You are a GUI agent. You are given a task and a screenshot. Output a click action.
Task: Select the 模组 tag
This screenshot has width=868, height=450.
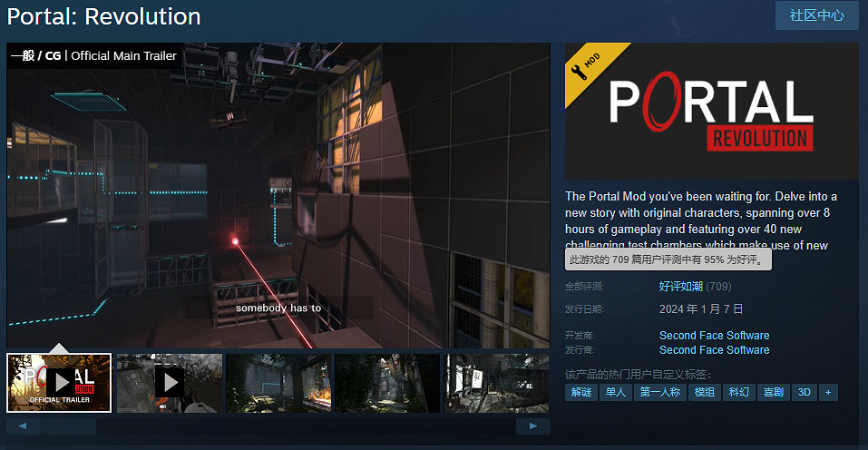coord(705,392)
